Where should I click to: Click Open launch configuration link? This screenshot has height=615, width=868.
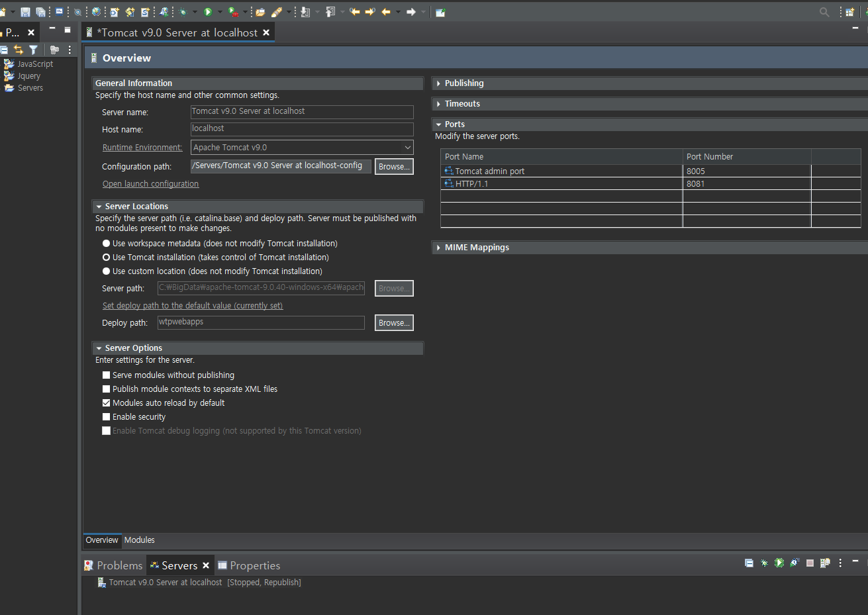[x=150, y=184]
